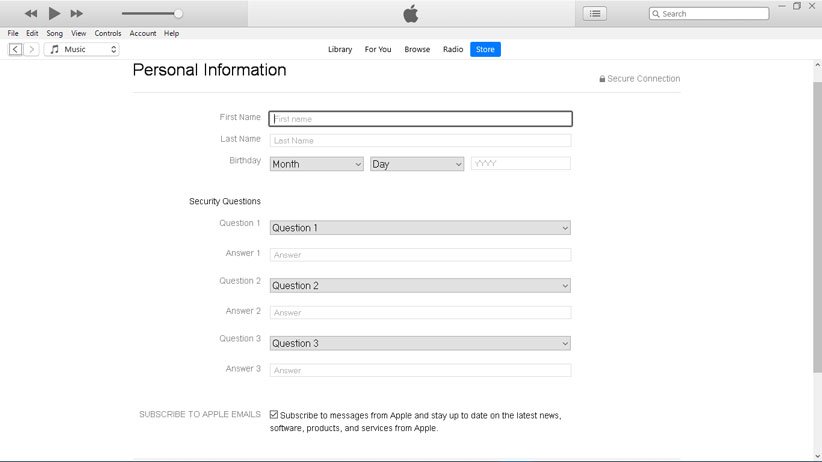Image resolution: width=822 pixels, height=462 pixels.
Task: Expand the birthday Month dropdown
Action: coord(316,164)
